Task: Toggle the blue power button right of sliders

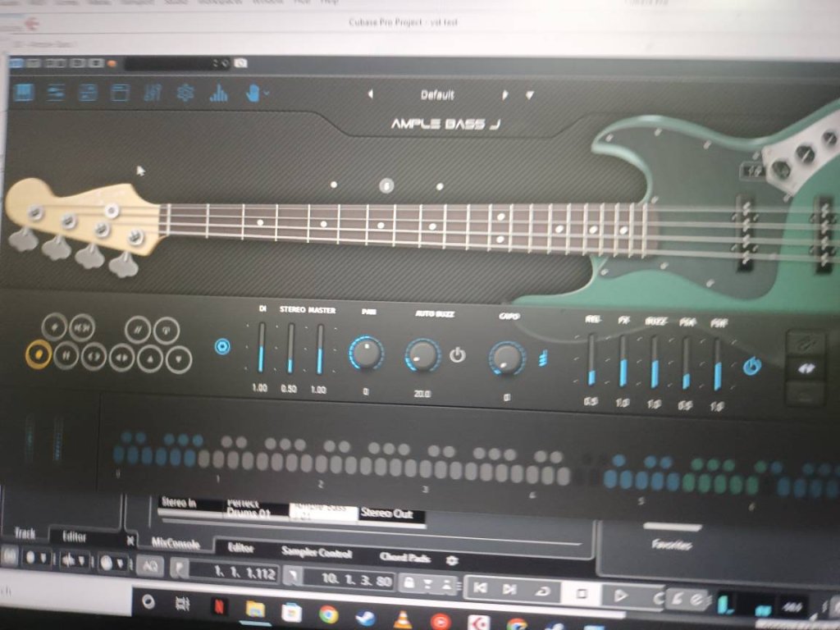Action: [x=752, y=367]
